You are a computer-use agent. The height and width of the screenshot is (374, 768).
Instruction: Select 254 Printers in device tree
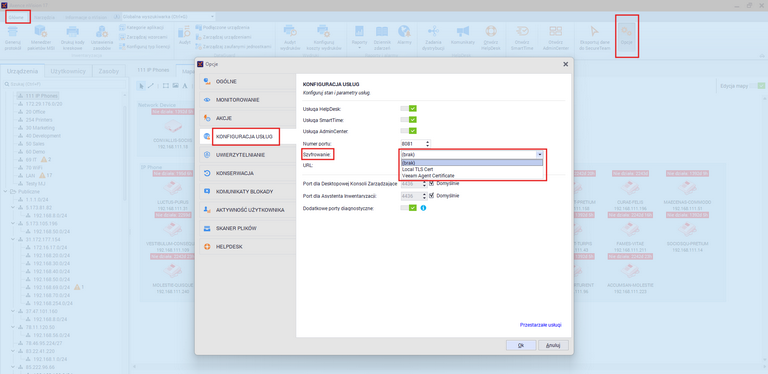[x=39, y=119]
